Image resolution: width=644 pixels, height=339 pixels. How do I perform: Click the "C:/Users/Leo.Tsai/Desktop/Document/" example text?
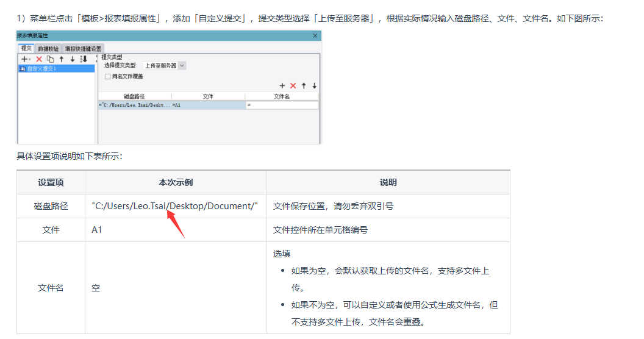pyautogui.click(x=175, y=206)
